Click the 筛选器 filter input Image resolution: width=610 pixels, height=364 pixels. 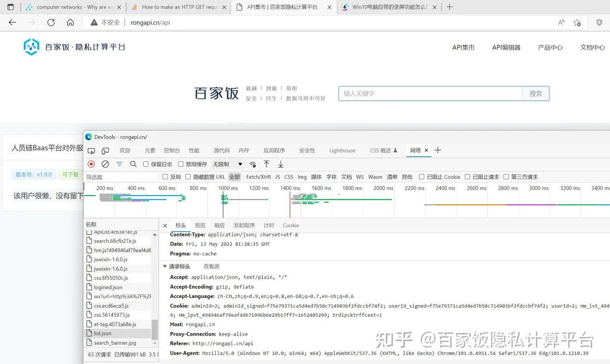pos(121,177)
